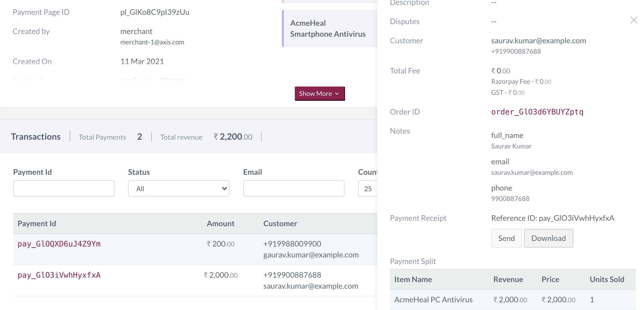Screen dimensions: 644x310
Task: Close the payment details panel
Action: (x=634, y=20)
